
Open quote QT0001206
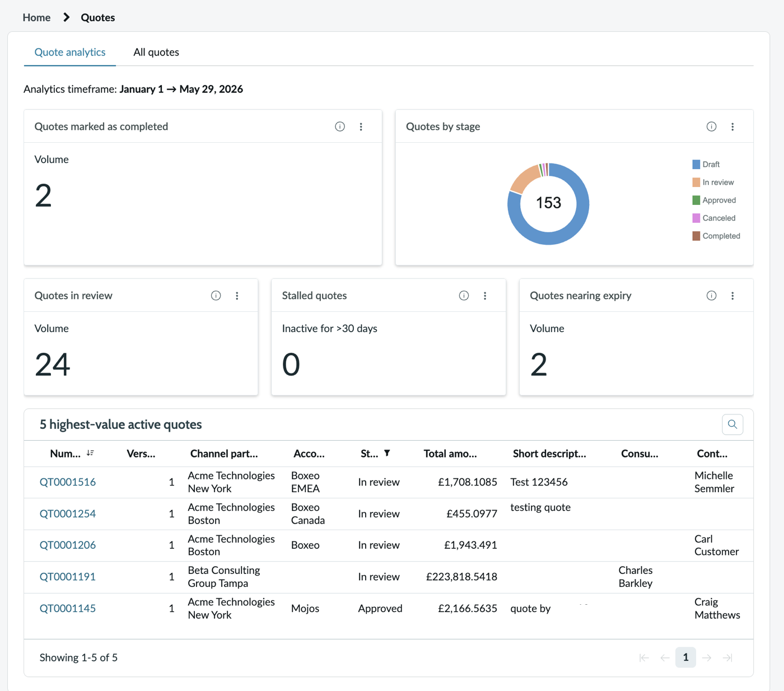click(x=68, y=545)
